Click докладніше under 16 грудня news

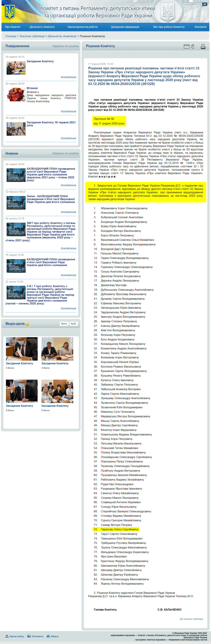point(68,275)
